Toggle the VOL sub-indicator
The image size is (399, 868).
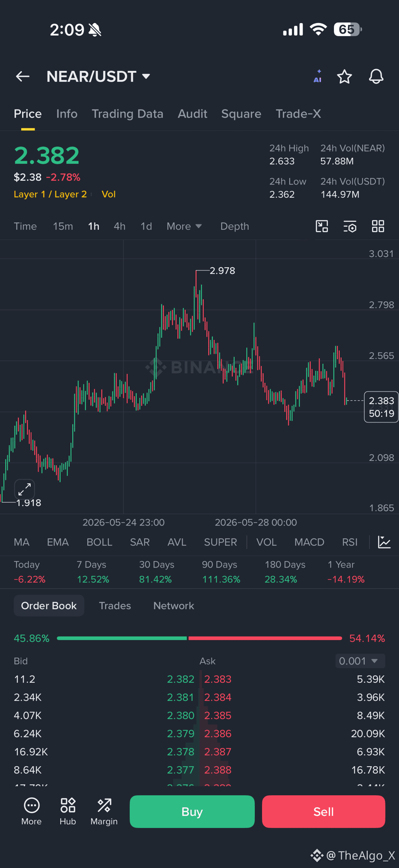click(x=266, y=542)
